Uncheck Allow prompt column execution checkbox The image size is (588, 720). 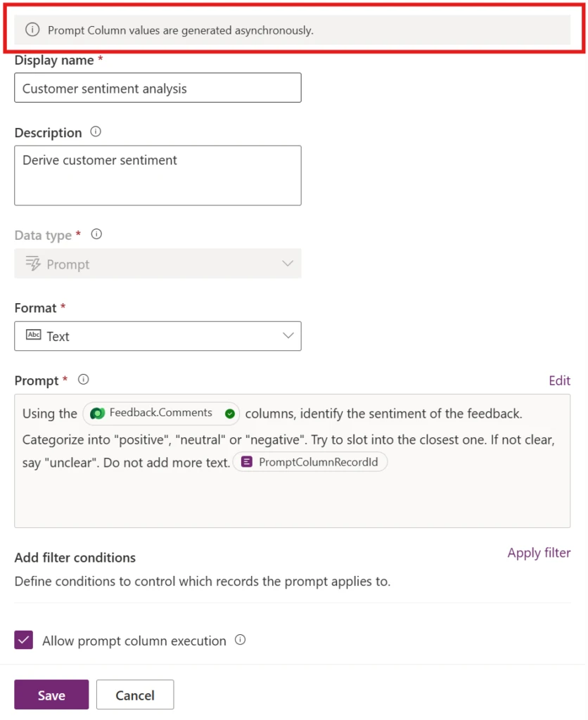pyautogui.click(x=23, y=640)
